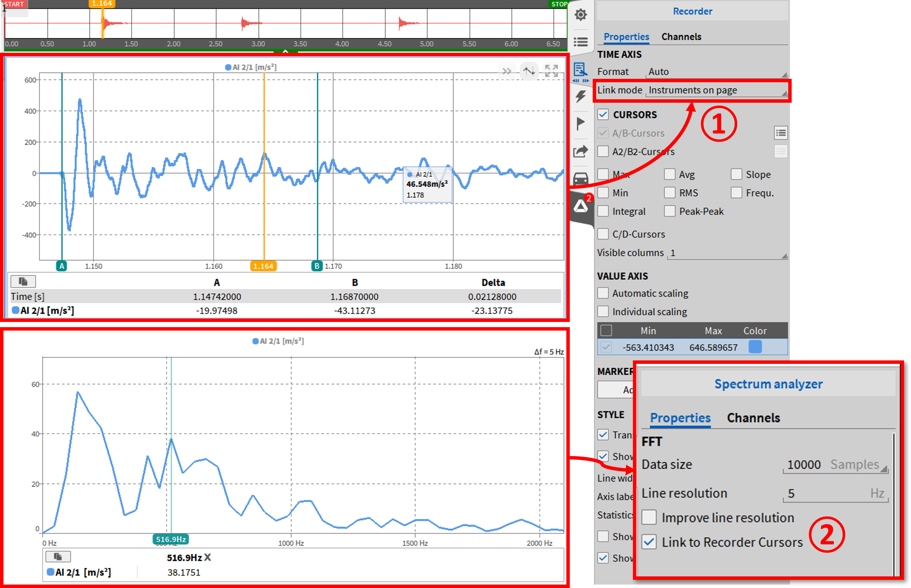The height and width of the screenshot is (588, 911).
Task: Switch to Recorder Channels tab
Action: click(x=681, y=37)
